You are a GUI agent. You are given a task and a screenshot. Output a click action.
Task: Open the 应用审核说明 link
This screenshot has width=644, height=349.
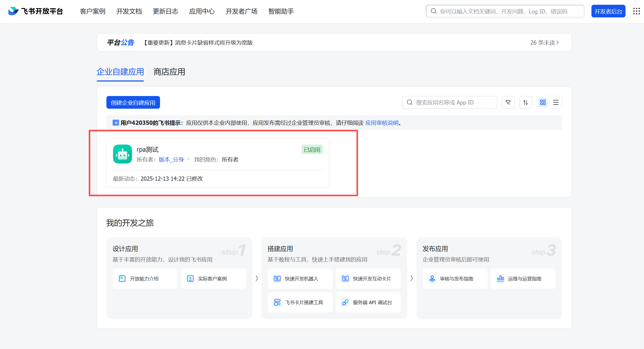(382, 123)
